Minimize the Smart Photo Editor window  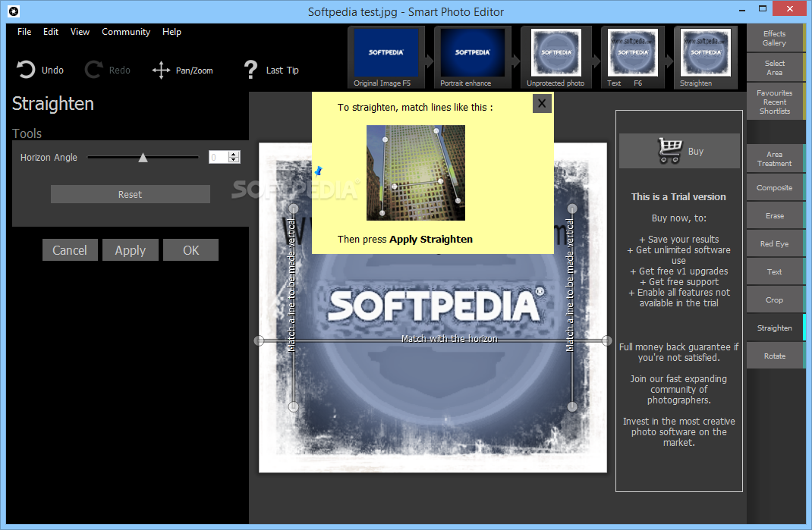point(741,9)
